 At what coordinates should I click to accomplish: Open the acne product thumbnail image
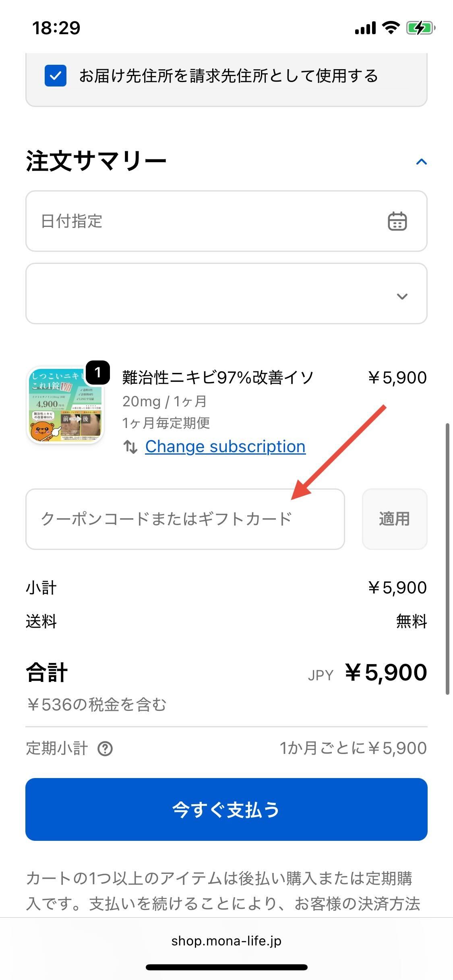[x=65, y=406]
